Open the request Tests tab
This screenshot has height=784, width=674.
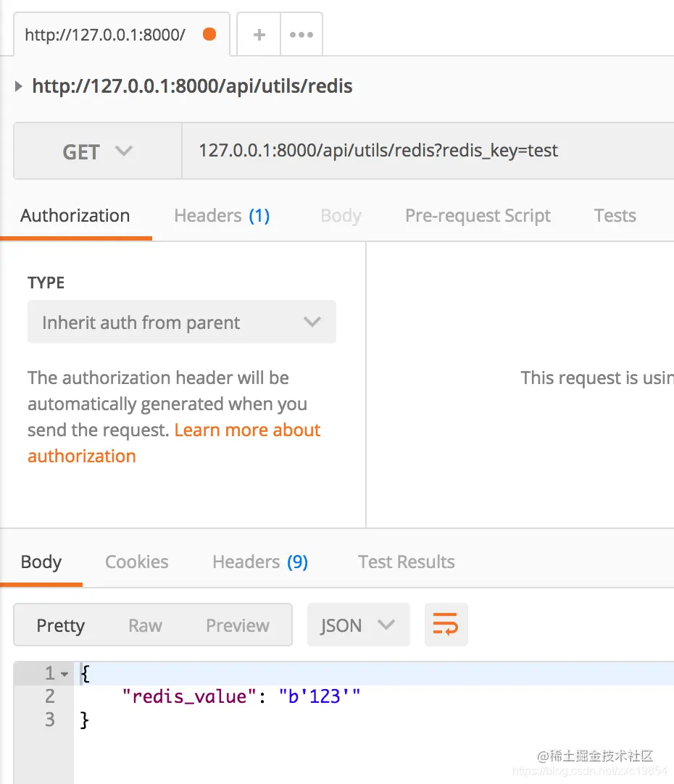(615, 216)
